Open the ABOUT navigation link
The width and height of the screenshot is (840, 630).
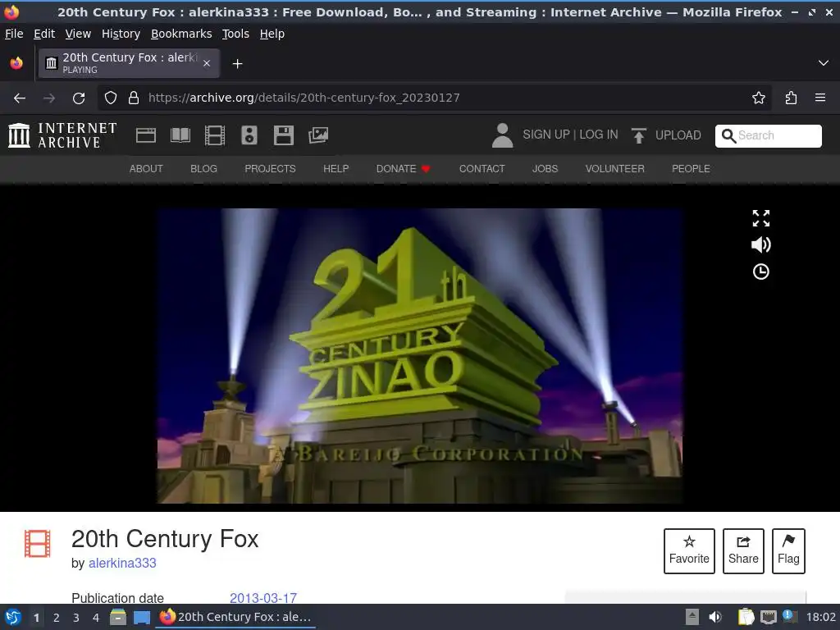[146, 169]
